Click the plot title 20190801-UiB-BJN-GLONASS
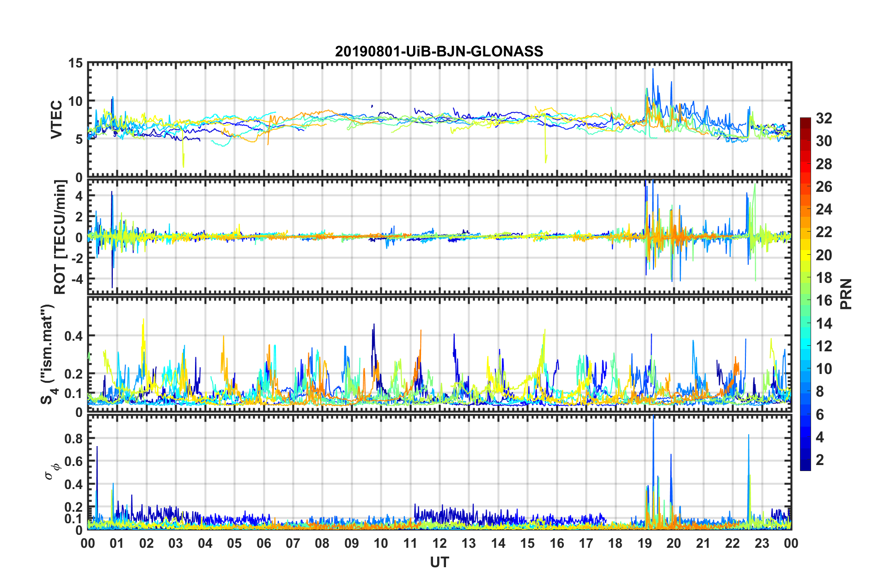This screenshot has height=588, width=879. coord(439,51)
